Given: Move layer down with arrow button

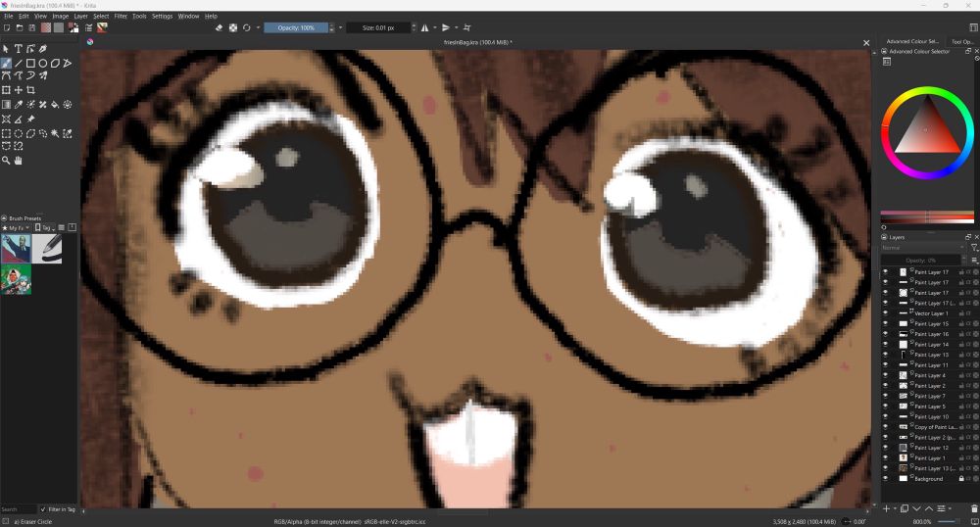Looking at the screenshot, I should [917, 509].
